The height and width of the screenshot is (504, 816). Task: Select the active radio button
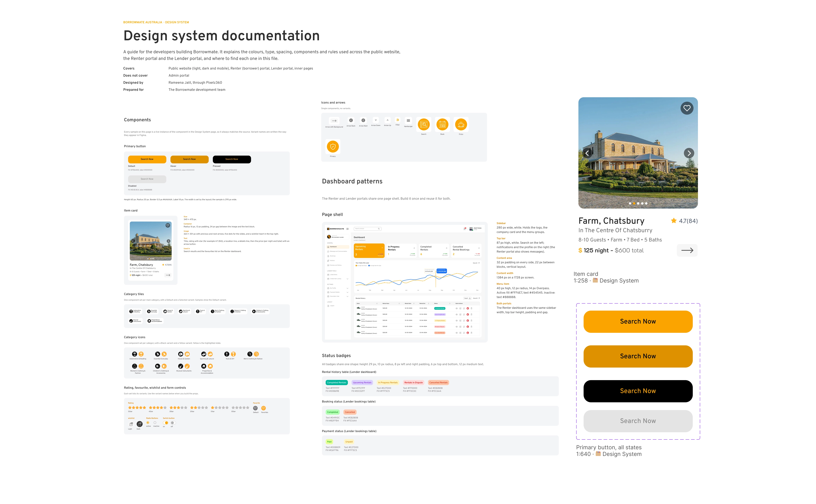(148, 423)
